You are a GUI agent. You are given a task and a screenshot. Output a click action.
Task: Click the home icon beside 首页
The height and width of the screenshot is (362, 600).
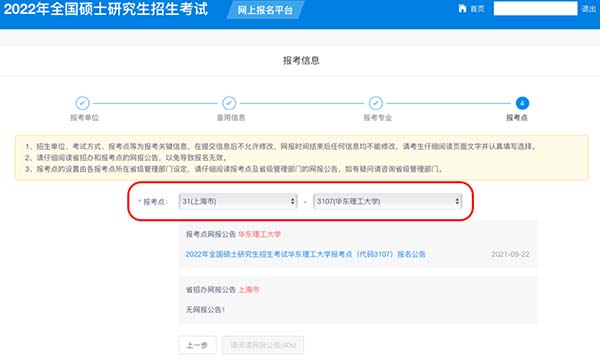pyautogui.click(x=462, y=8)
